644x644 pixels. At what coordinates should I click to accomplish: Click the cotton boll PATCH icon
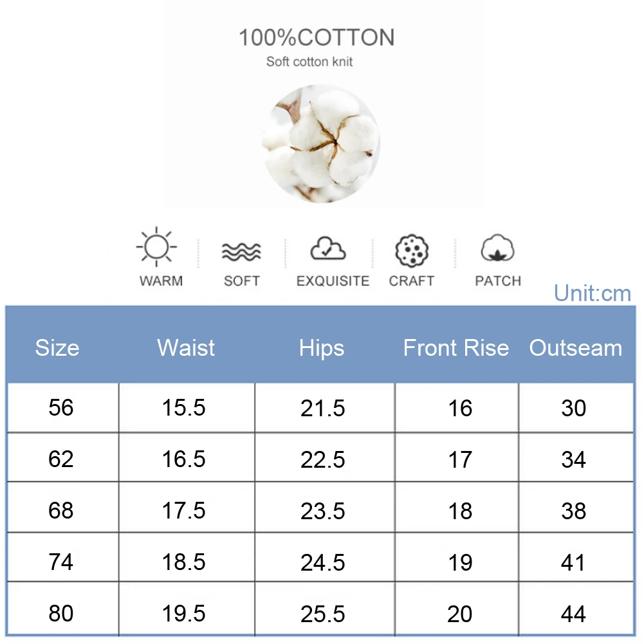tap(497, 250)
